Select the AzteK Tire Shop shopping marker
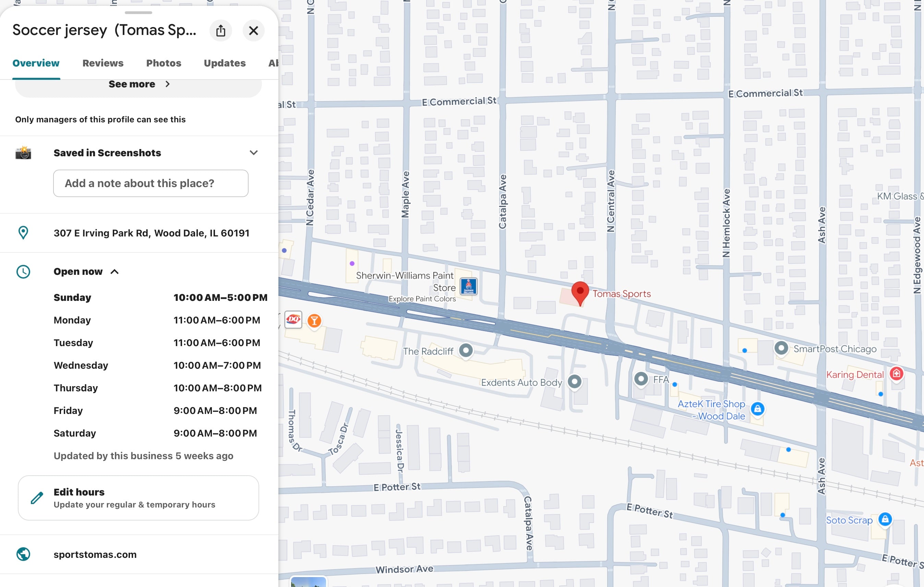This screenshot has height=587, width=924. (757, 409)
